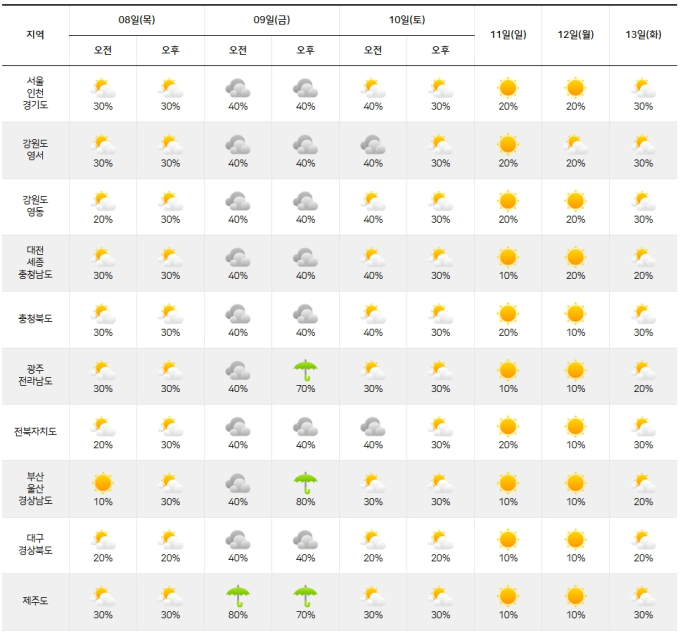
Task: Click the cloudy icon for 대구 경상북도 09일 오후
Action: [x=305, y=540]
